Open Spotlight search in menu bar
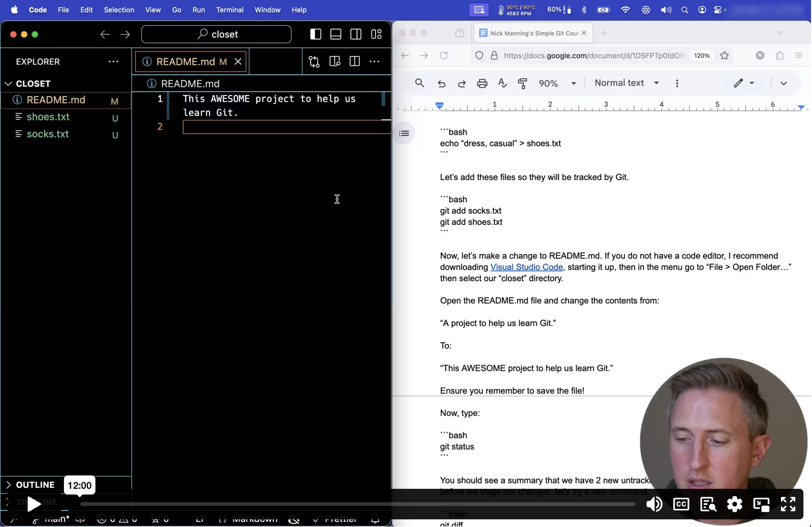 [685, 10]
